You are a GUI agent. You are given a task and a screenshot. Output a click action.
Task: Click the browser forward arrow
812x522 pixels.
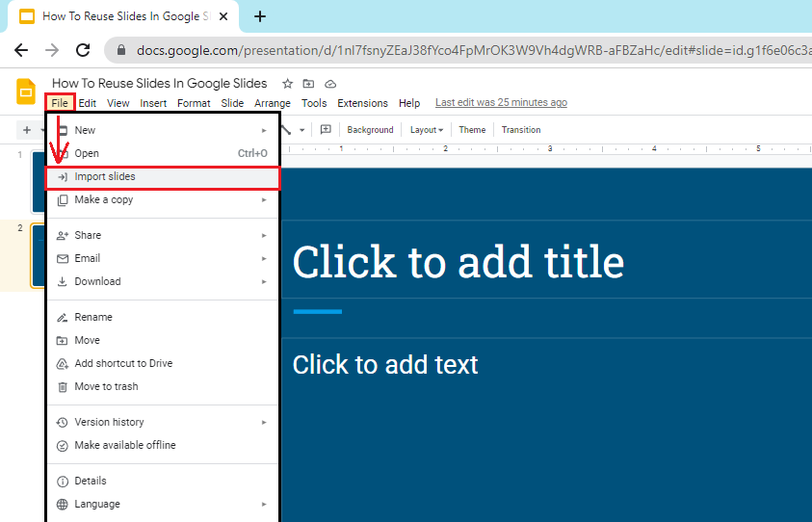click(52, 50)
